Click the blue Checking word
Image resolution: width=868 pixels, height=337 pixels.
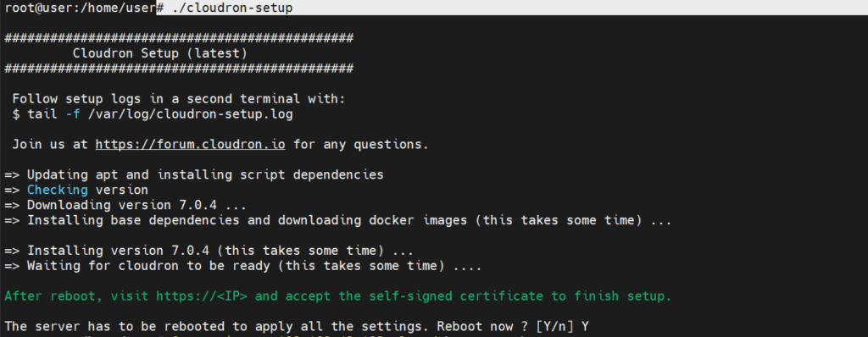58,190
